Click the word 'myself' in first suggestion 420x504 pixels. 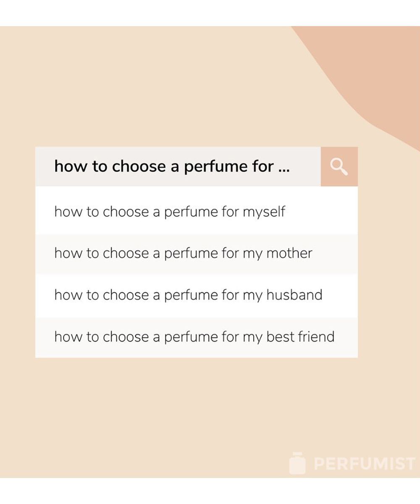pos(264,212)
